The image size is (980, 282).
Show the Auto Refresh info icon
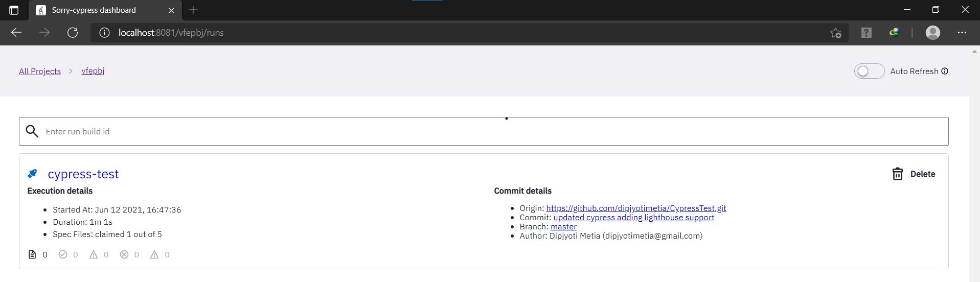click(x=945, y=71)
